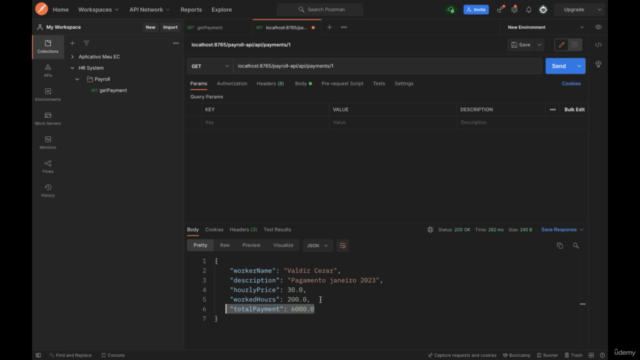The height and width of the screenshot is (360, 640).
Task: Open the Cookies link
Action: tap(571, 84)
